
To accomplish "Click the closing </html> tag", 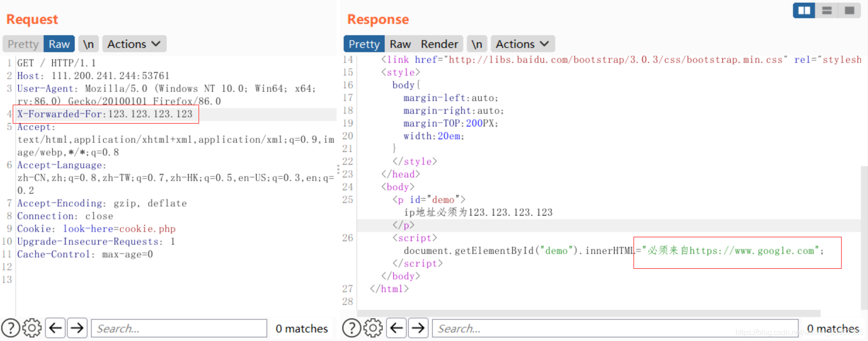I will click(x=389, y=289).
